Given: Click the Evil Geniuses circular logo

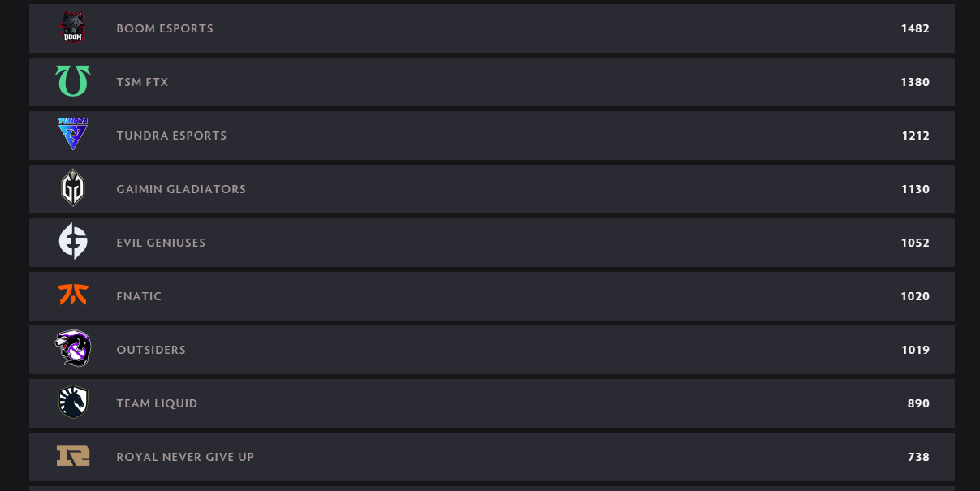Looking at the screenshot, I should (73, 242).
